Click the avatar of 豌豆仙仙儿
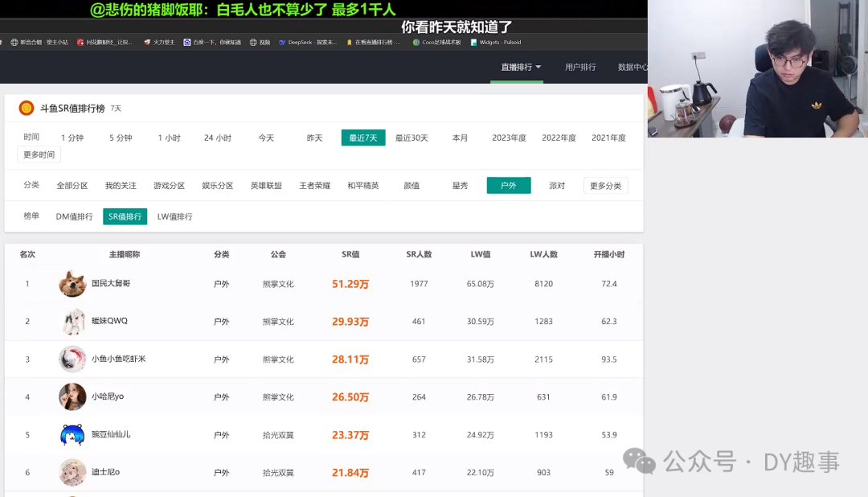The image size is (868, 497). pos(72,435)
